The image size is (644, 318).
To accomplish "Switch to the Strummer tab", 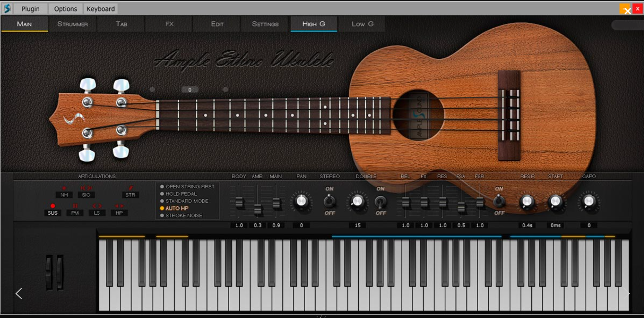I will (x=72, y=24).
